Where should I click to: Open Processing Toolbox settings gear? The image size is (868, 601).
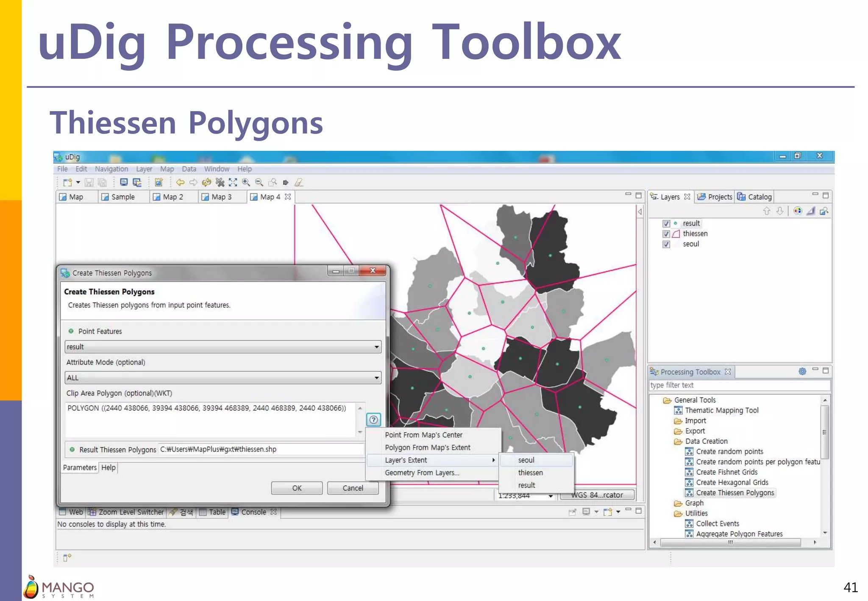tap(802, 371)
